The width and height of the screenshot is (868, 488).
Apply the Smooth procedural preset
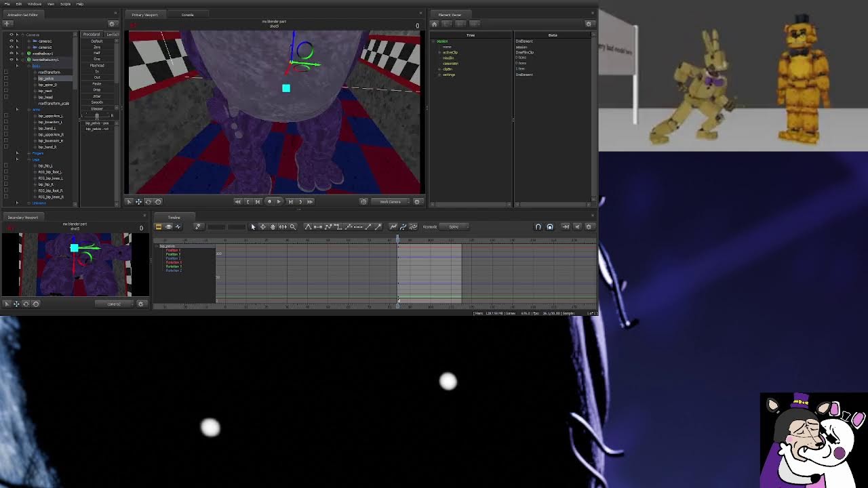pyautogui.click(x=97, y=102)
